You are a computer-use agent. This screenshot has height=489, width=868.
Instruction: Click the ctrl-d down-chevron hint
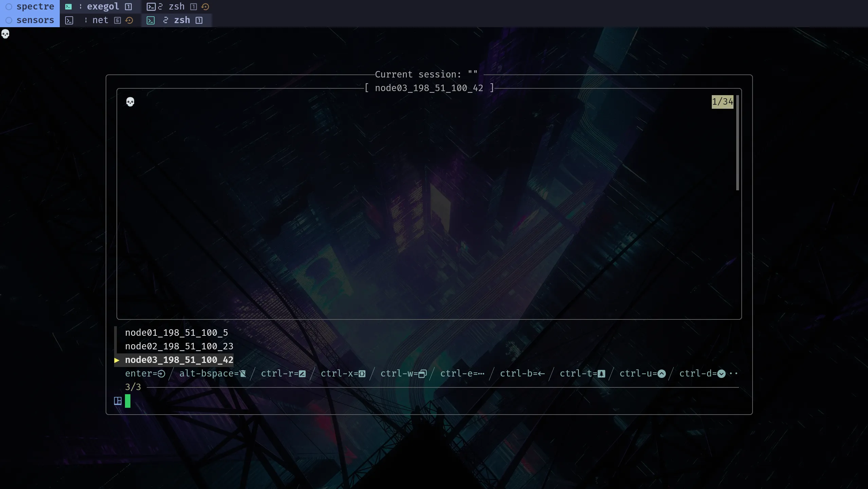coord(721,373)
